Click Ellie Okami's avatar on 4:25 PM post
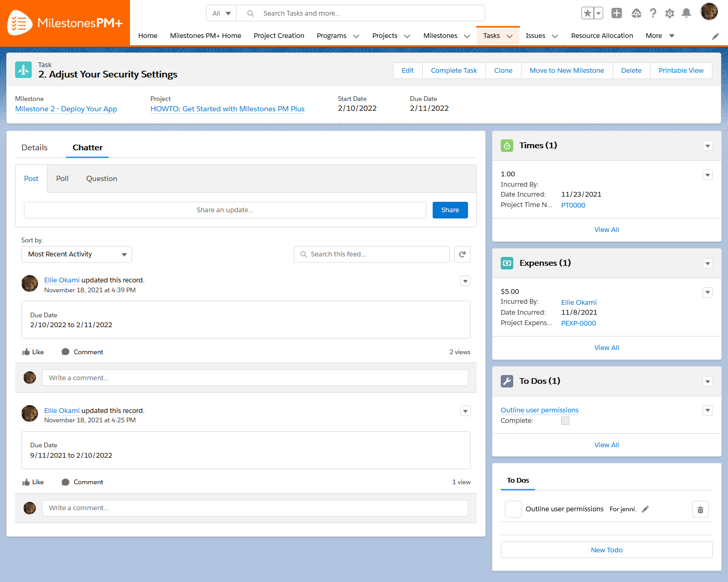Image resolution: width=728 pixels, height=582 pixels. pyautogui.click(x=30, y=414)
